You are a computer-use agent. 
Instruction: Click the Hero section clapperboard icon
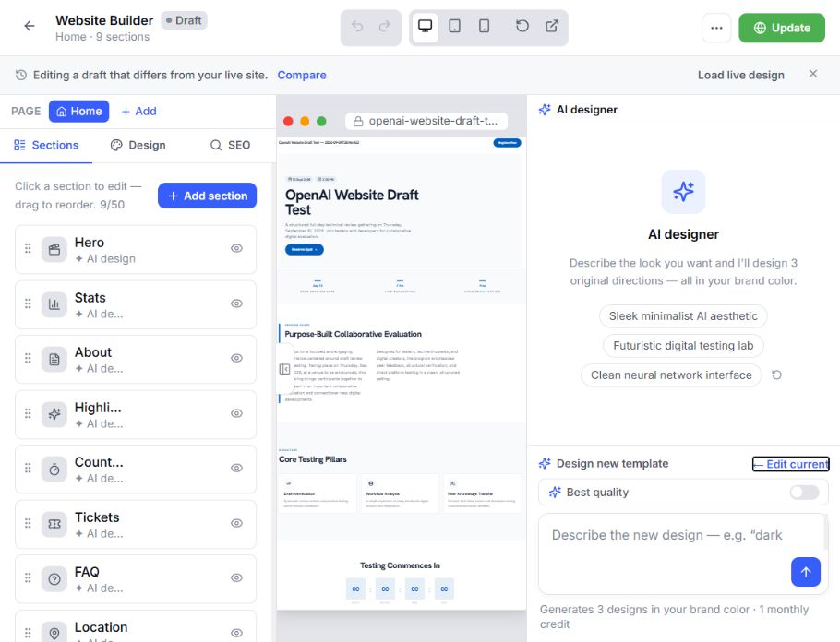click(x=54, y=250)
